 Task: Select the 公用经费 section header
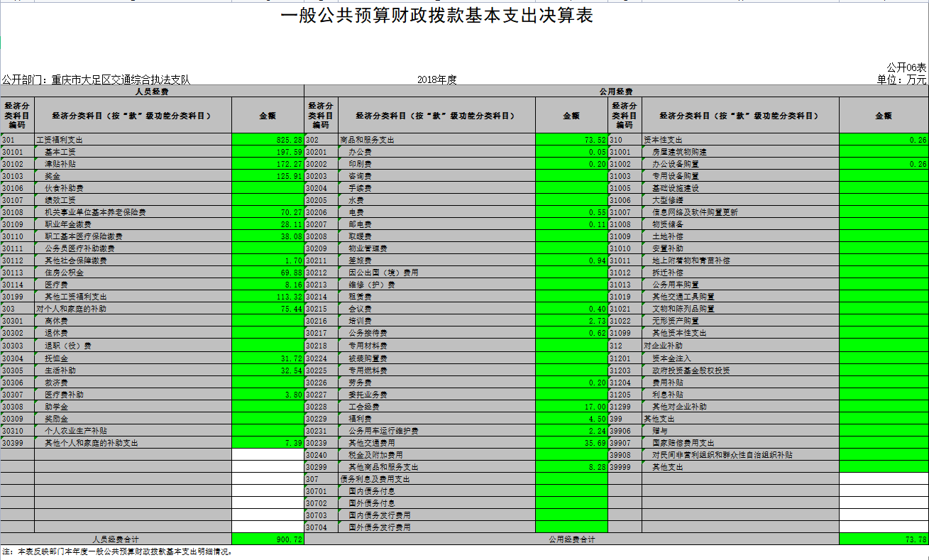click(x=616, y=92)
